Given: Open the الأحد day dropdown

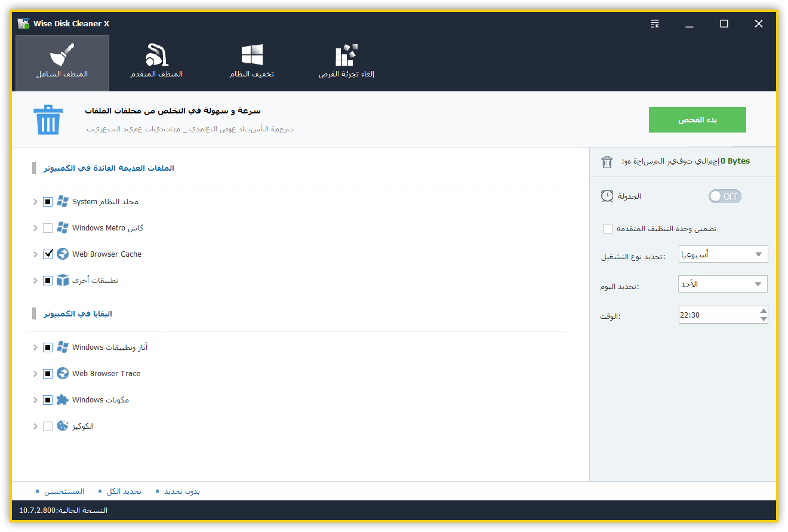Looking at the screenshot, I should pos(723,284).
